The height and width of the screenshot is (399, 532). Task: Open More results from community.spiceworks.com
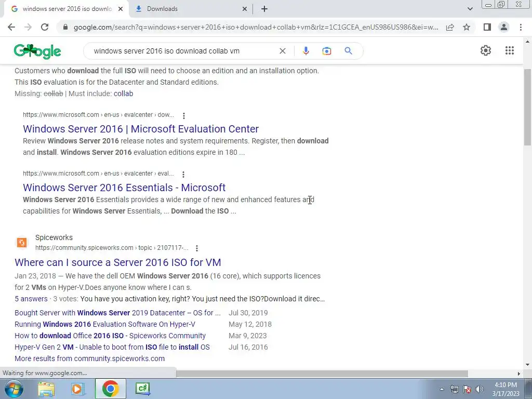[x=89, y=358]
